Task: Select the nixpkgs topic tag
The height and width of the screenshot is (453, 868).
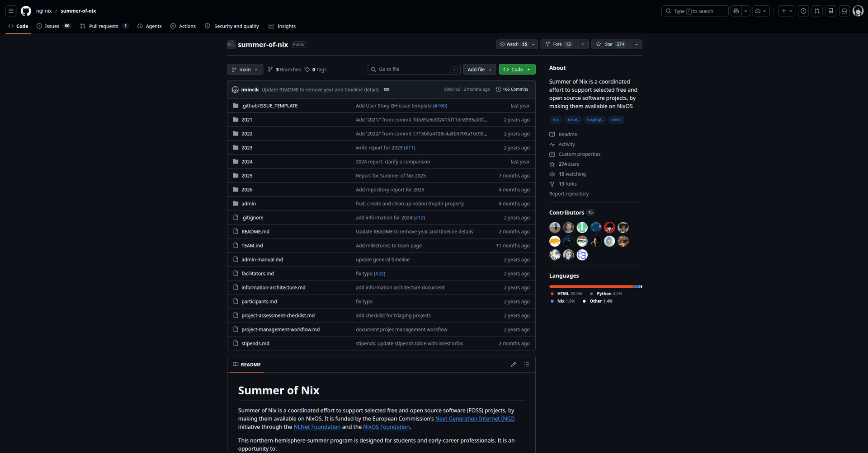Action: [594, 120]
